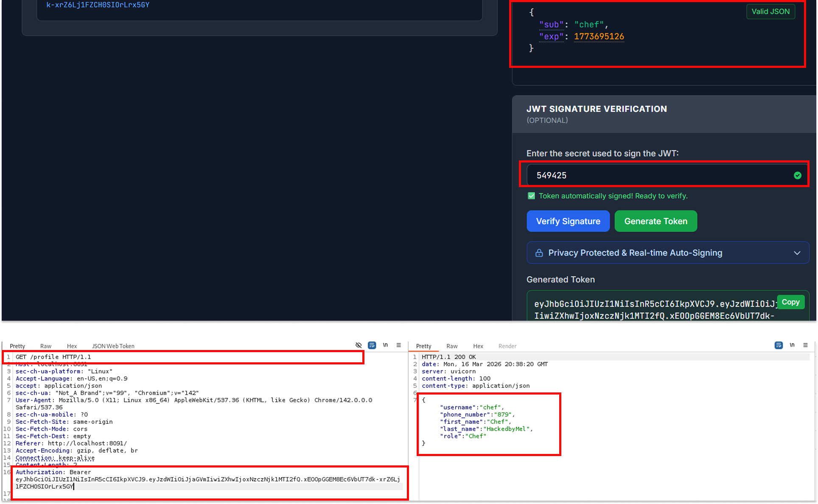
Task: Enable word wrap in the response editor
Action: pyautogui.click(x=779, y=345)
